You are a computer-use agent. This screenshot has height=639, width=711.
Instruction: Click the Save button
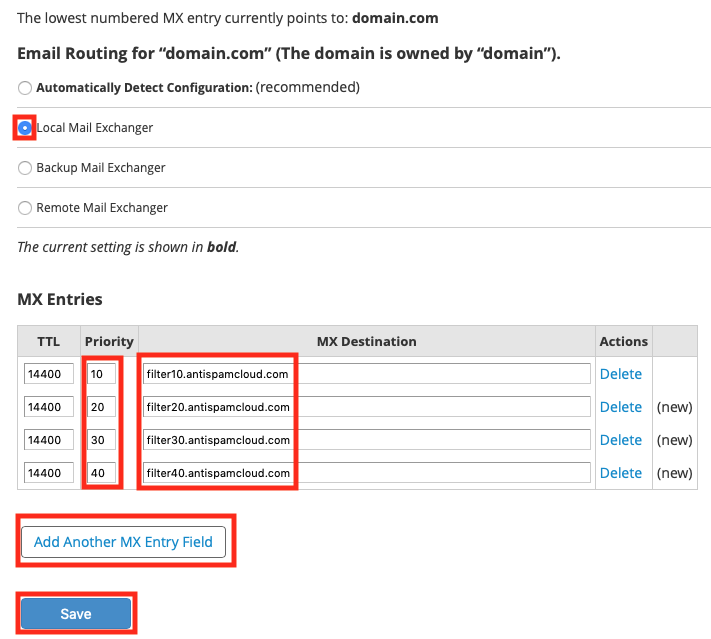pos(76,614)
